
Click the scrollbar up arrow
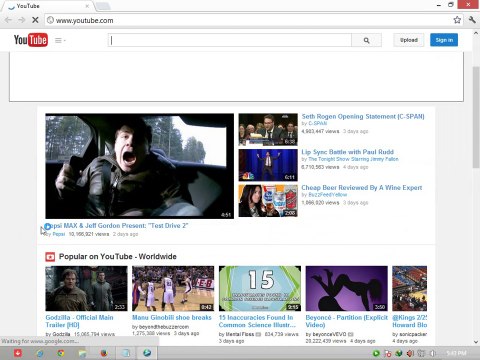(x=476, y=33)
